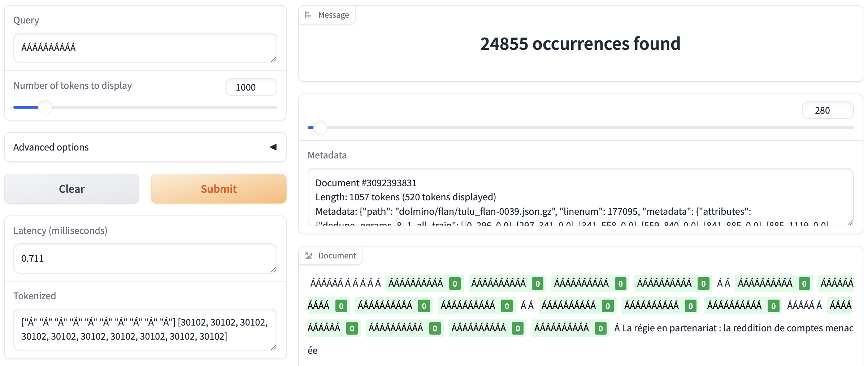Click inside the Tokenized output field
The height and width of the screenshot is (366, 868).
tap(144, 329)
